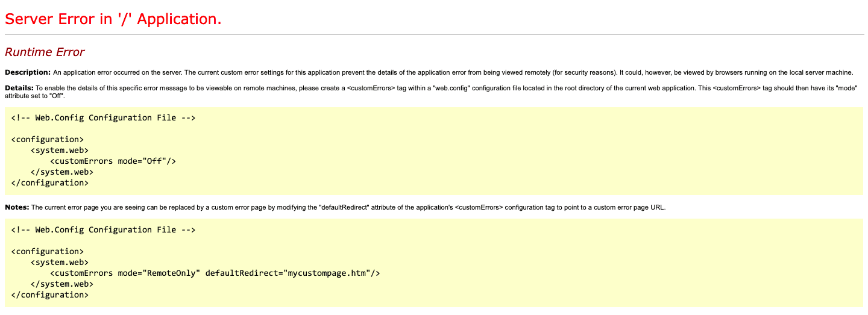
Task: Click the "Runtime Error" italic subheading
Action: [45, 52]
